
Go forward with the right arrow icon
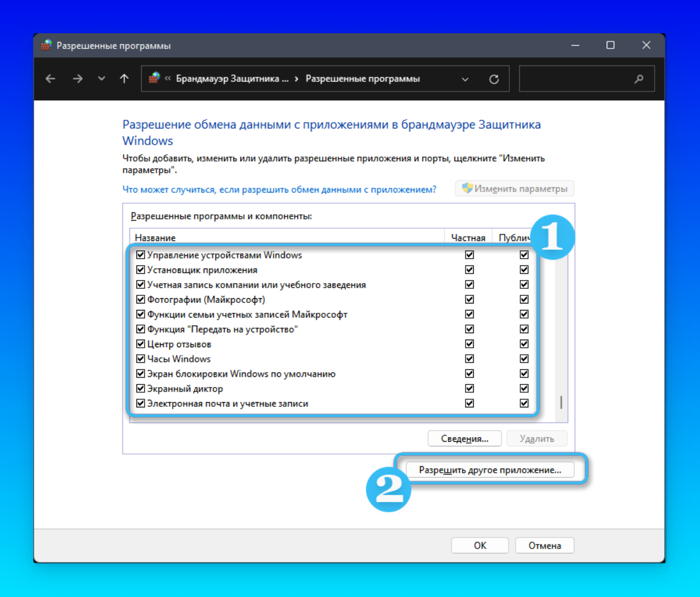(78, 79)
